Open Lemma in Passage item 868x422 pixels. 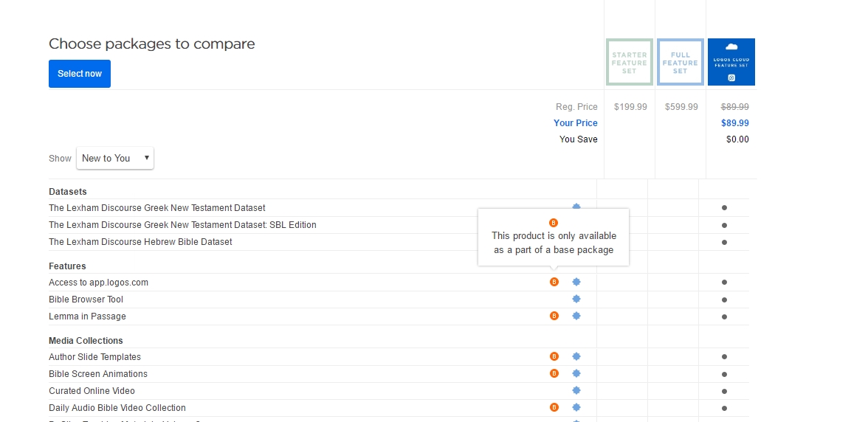(87, 316)
